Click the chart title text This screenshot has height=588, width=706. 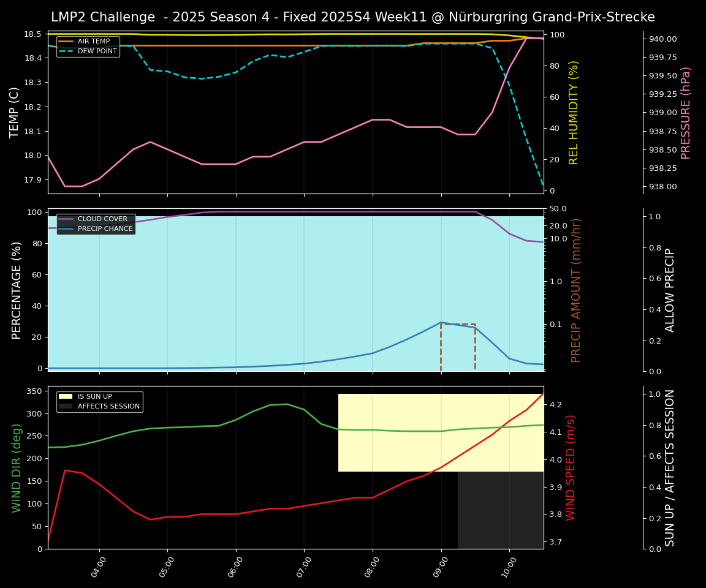(352, 17)
